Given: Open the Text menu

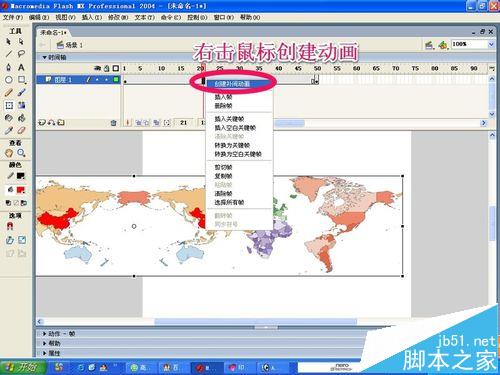Looking at the screenshot, I should click(144, 17).
